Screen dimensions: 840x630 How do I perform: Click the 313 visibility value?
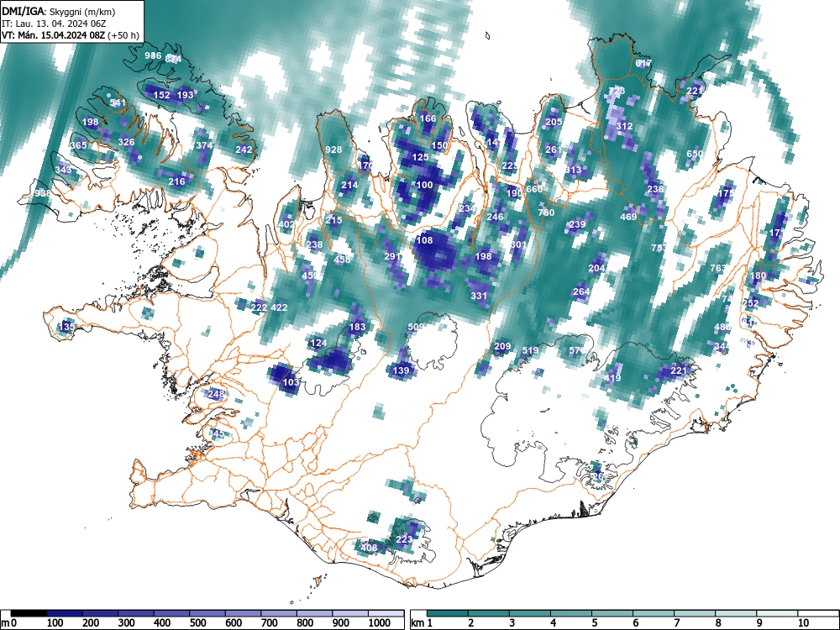tap(573, 170)
